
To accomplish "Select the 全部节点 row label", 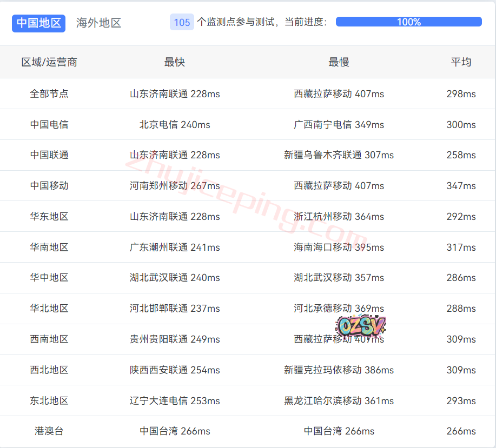I will pos(49,94).
